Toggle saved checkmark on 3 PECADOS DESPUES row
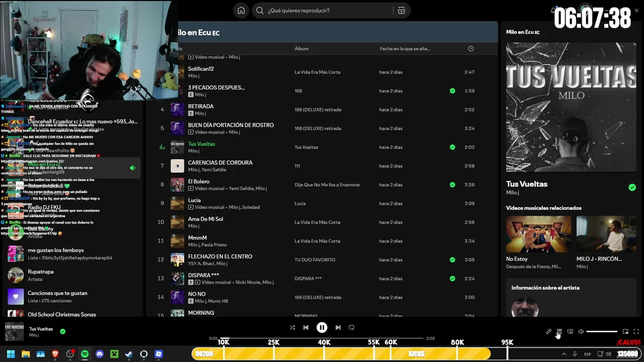The image size is (644, 362). tap(452, 91)
